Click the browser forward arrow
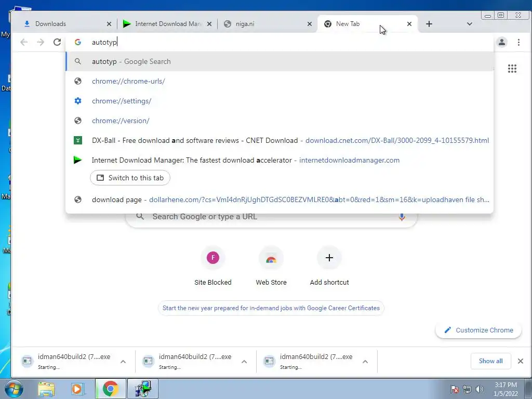The width and height of the screenshot is (532, 399). 41,42
